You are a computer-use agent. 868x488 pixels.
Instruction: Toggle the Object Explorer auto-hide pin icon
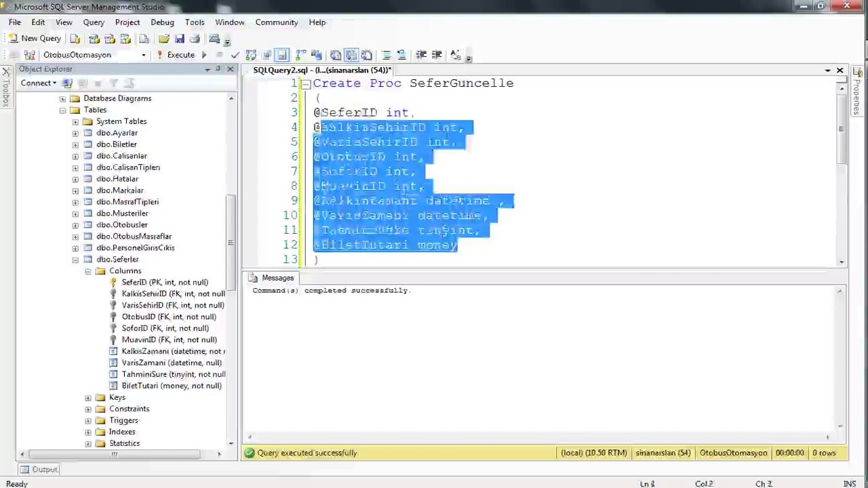[218, 69]
